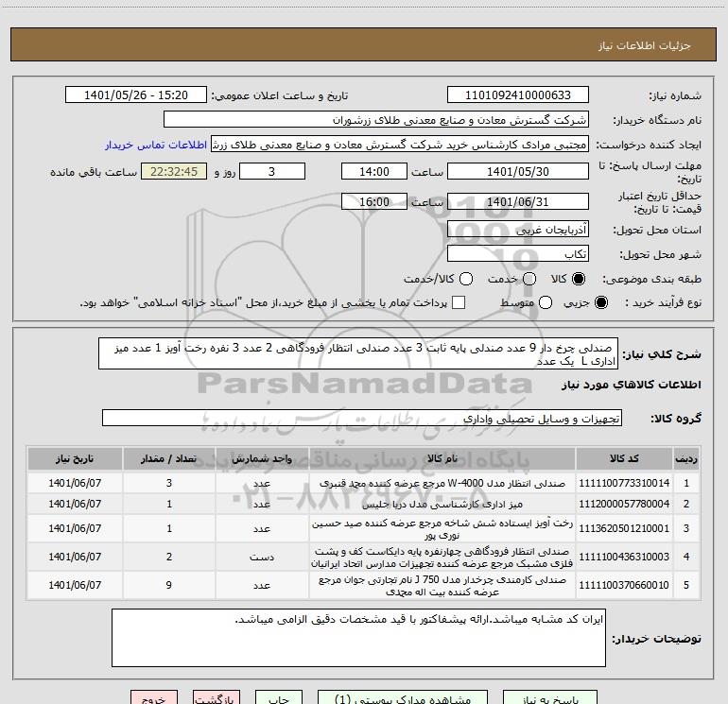Click product code 1111100370660010

[x=624, y=585]
